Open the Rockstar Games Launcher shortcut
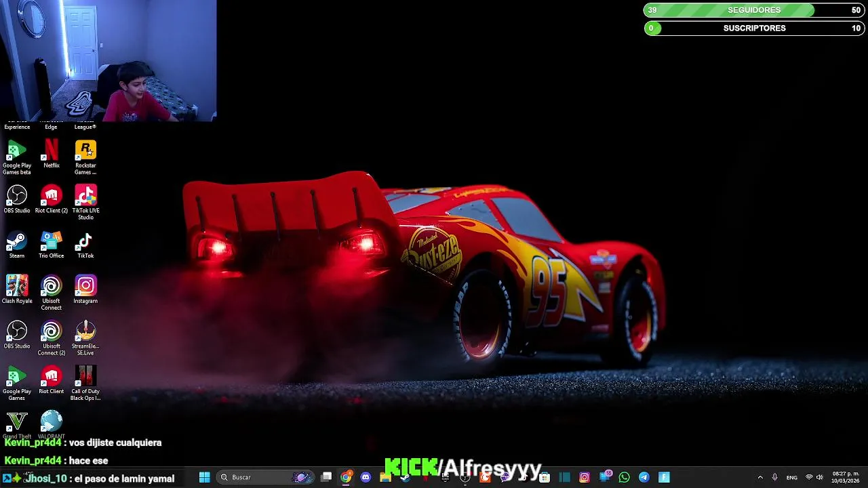The width and height of the screenshot is (868, 488). (x=85, y=157)
